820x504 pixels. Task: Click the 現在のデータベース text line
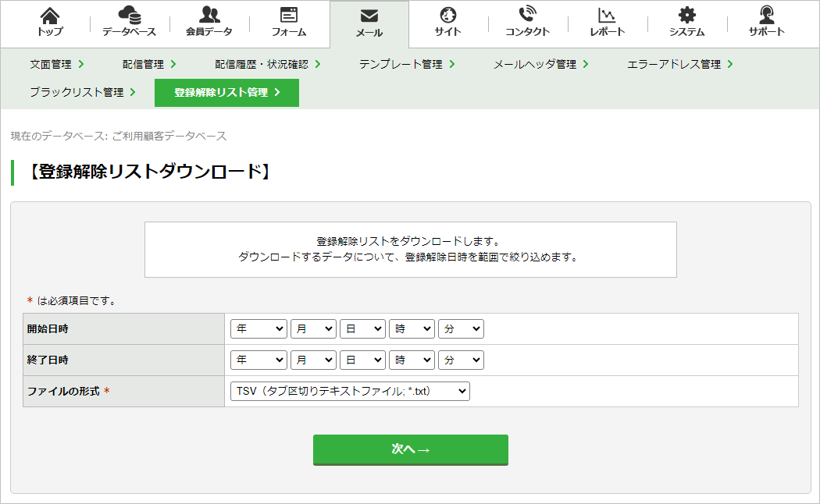coord(119,137)
